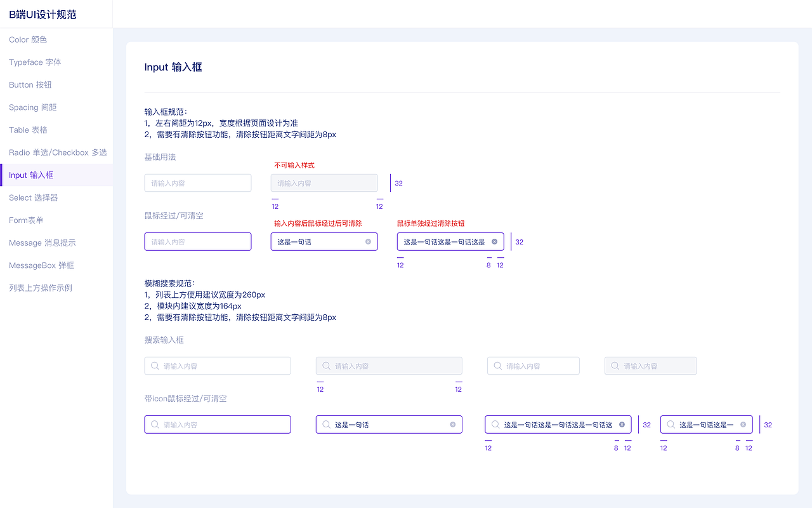
Task: Click the magnifier icon in the wide default search box
Action: click(x=155, y=366)
